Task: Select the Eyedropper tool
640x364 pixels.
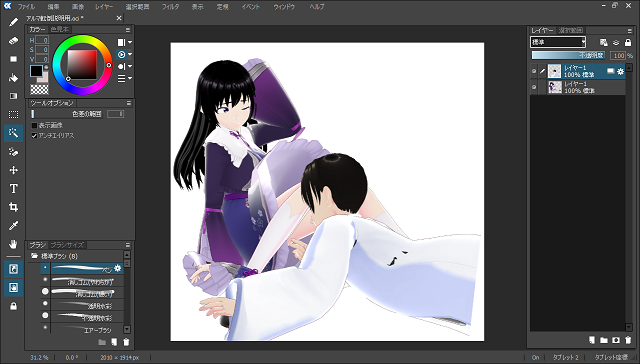Action: pyautogui.click(x=13, y=225)
